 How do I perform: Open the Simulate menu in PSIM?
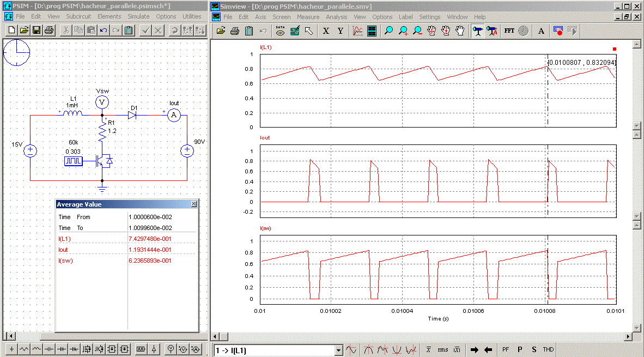tap(138, 16)
